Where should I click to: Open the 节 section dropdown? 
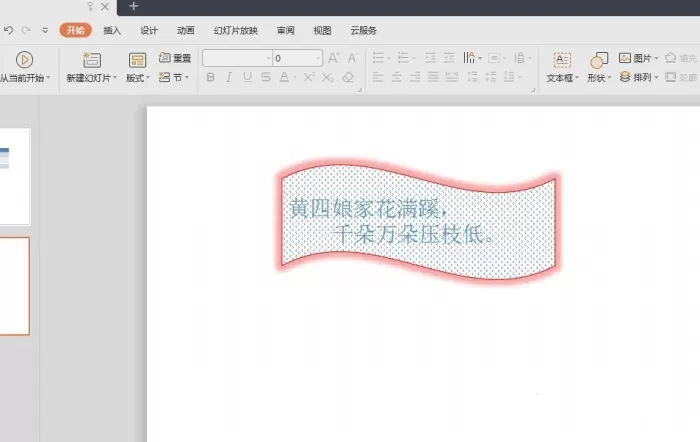click(x=175, y=78)
